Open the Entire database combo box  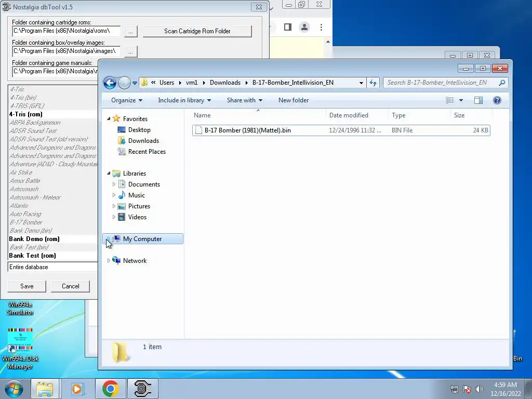[52, 267]
